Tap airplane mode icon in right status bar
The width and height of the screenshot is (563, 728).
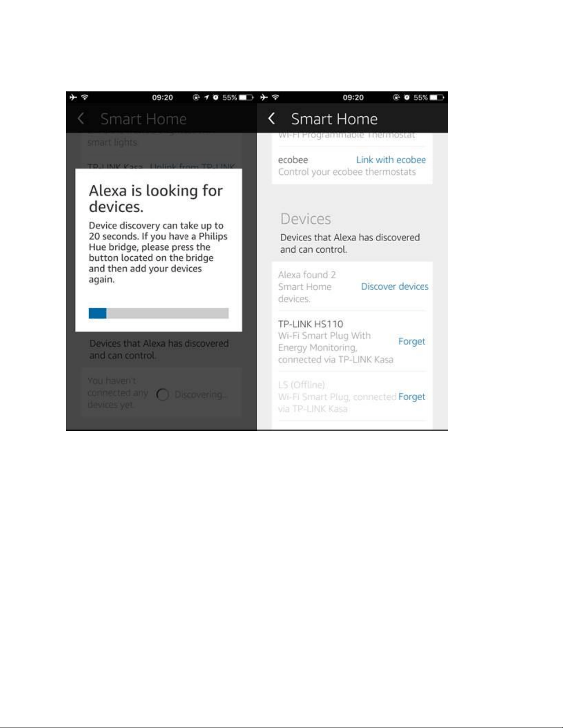[x=264, y=97]
